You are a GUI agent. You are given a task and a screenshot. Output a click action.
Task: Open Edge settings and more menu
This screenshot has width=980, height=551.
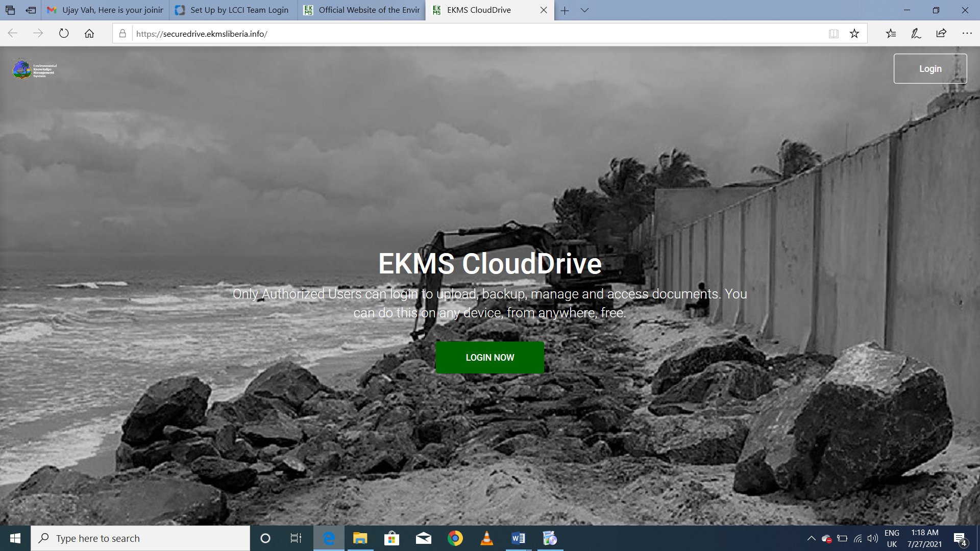coord(967,34)
